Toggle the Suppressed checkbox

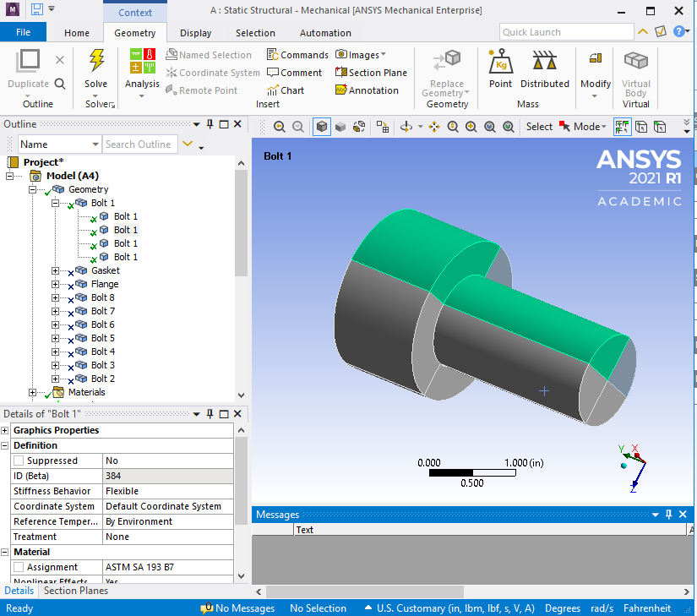pyautogui.click(x=19, y=461)
